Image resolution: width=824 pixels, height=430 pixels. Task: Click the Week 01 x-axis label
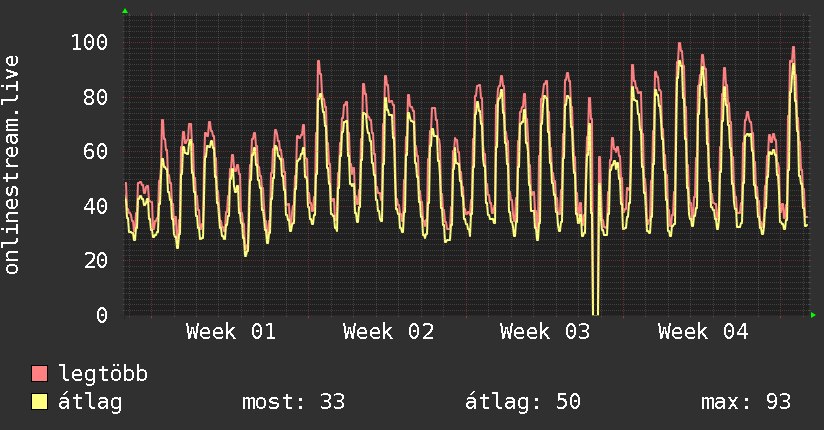point(231,332)
